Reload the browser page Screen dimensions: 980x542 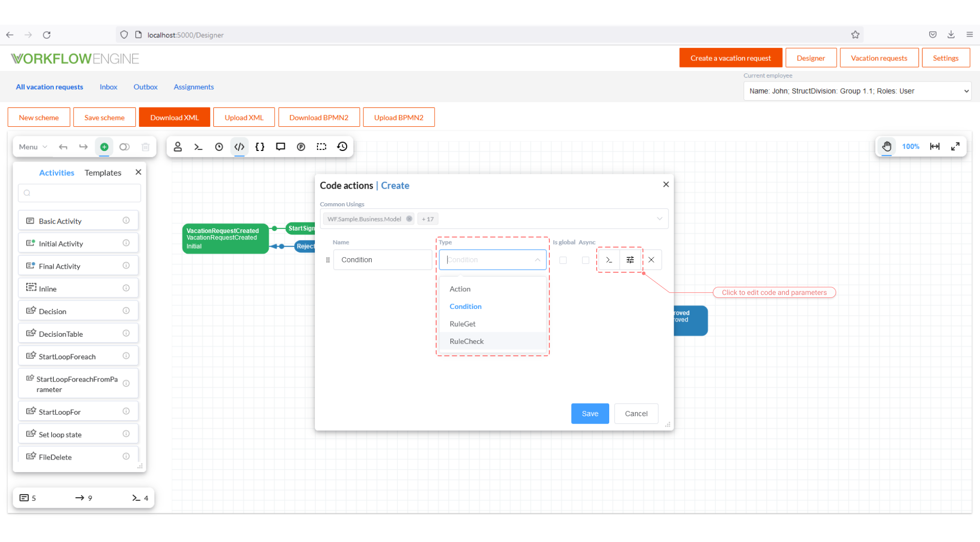point(47,35)
